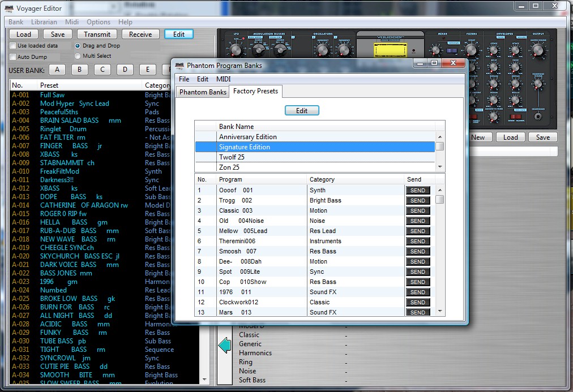Click the first Oscillators frequency knob
This screenshot has height=392, width=573.
pyautogui.click(x=323, y=50)
